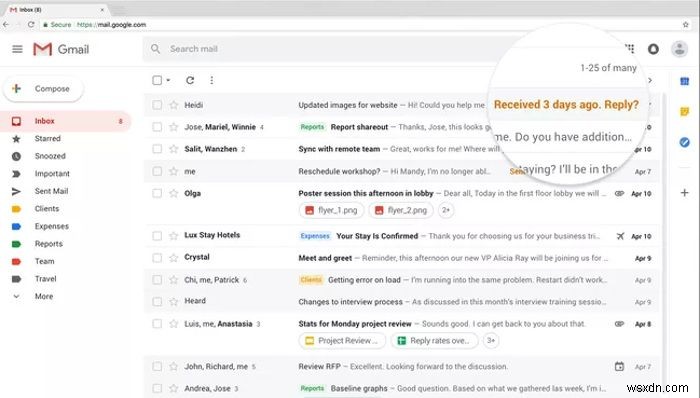This screenshot has height=398, width=700.
Task: Star the Jose, Mariel, Winnie email
Action: tap(174, 127)
